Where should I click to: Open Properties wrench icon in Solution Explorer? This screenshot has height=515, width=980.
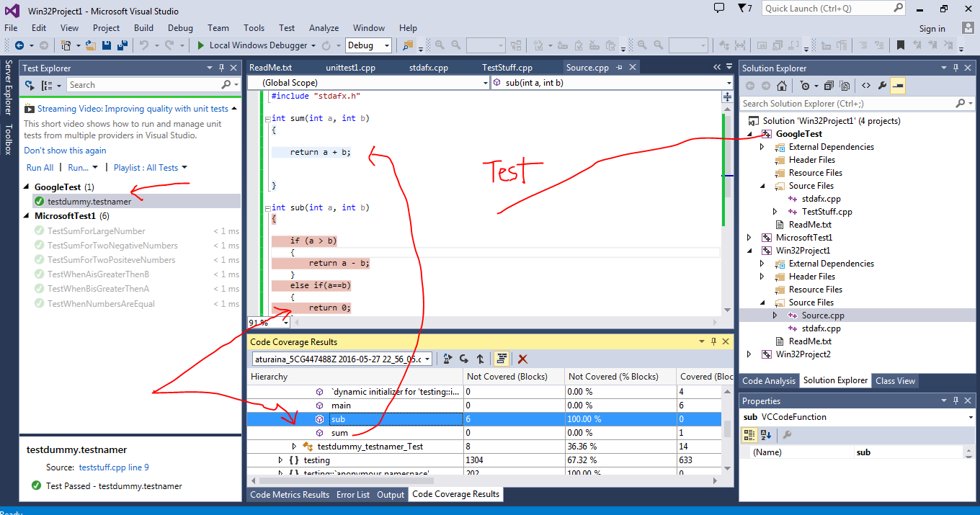[x=882, y=86]
